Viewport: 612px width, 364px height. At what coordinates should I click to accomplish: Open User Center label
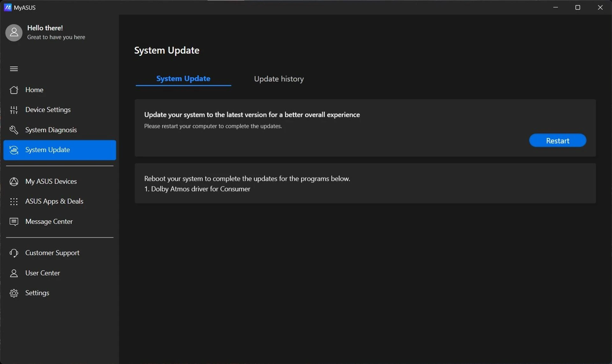coord(42,273)
